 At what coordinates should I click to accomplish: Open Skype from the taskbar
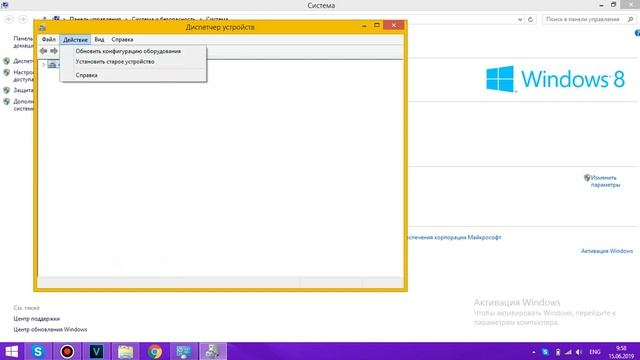(x=38, y=351)
